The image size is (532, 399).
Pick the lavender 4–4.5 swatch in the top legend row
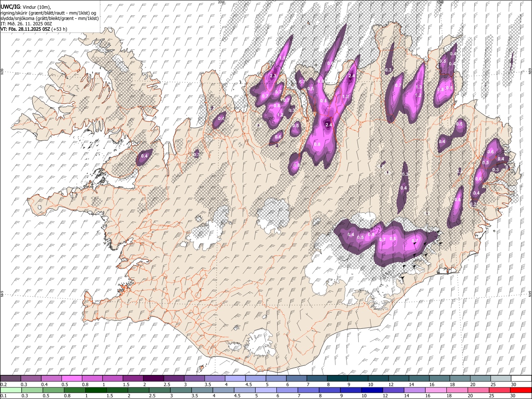click(235, 379)
